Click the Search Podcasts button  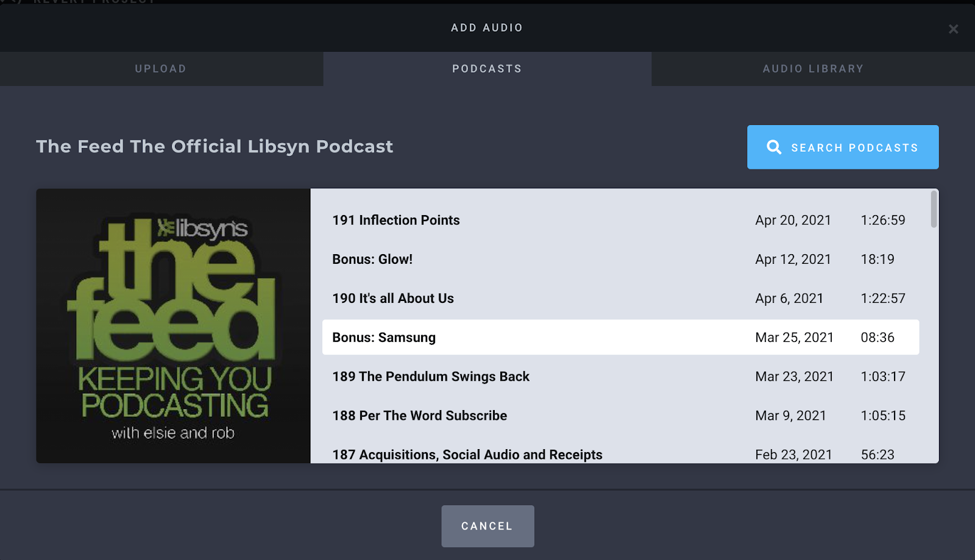[843, 147]
